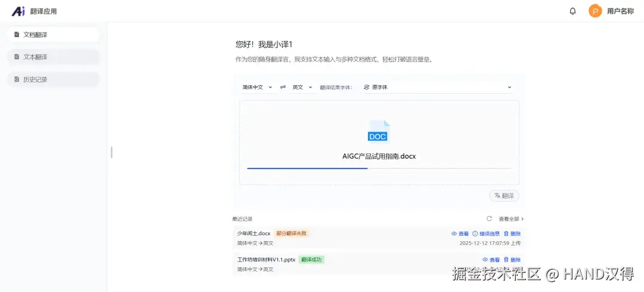
Task: Open 错误信息 for 少年闰土.docx
Action: point(486,233)
